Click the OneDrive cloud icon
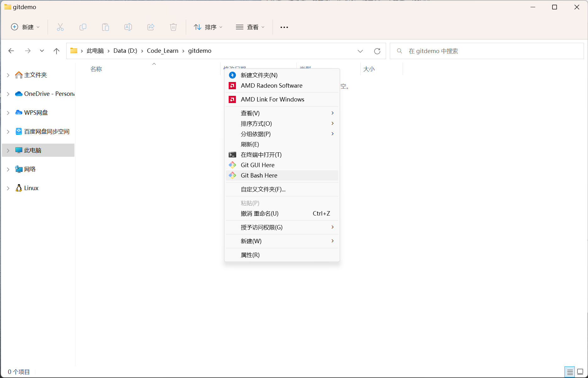Image resolution: width=588 pixels, height=378 pixels. pyautogui.click(x=19, y=94)
